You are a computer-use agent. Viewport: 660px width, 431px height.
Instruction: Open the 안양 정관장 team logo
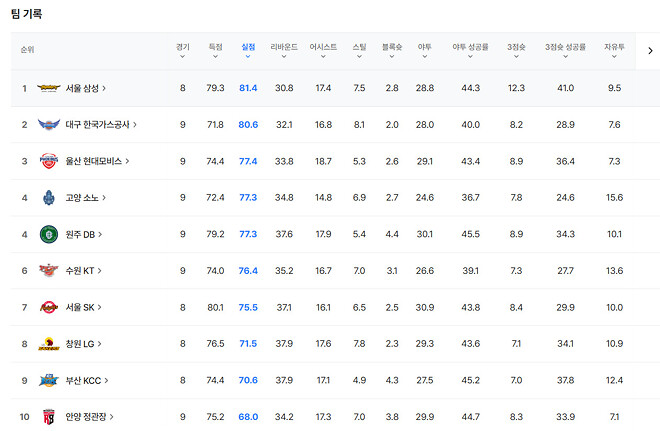[49, 417]
